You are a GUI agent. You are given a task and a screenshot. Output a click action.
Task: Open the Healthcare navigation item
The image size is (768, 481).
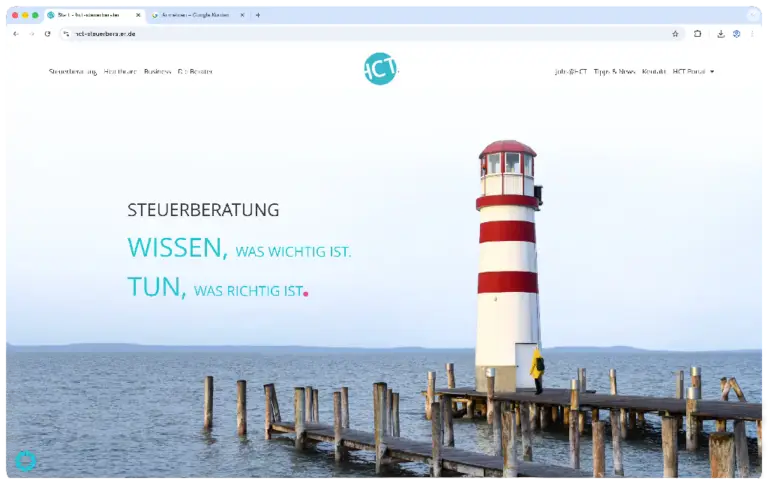tap(120, 72)
